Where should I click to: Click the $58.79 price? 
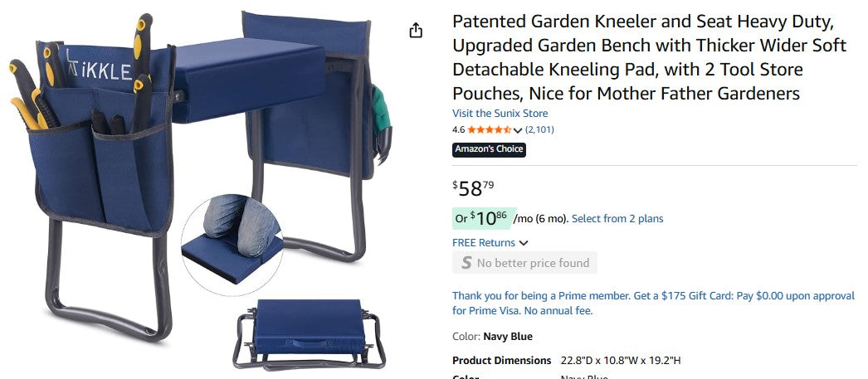click(x=473, y=188)
